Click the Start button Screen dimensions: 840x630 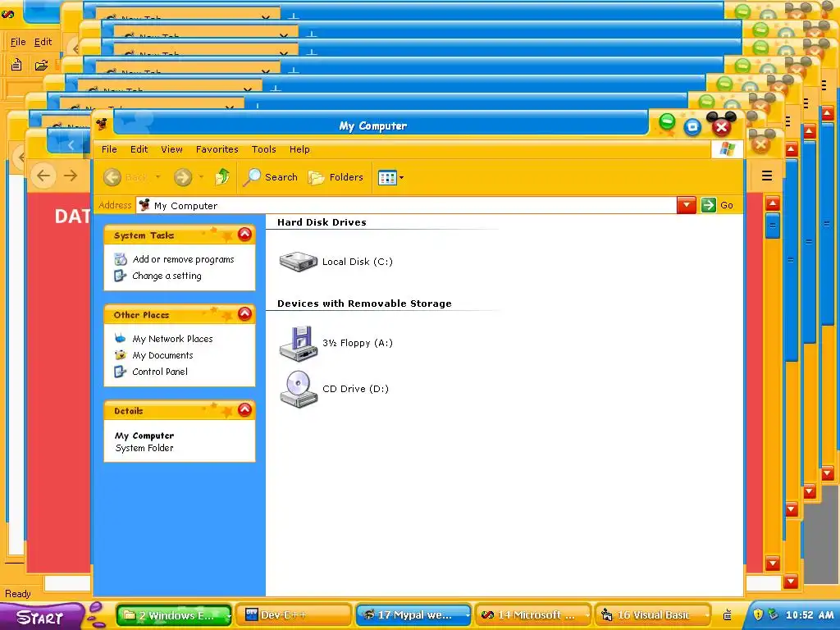click(x=41, y=616)
